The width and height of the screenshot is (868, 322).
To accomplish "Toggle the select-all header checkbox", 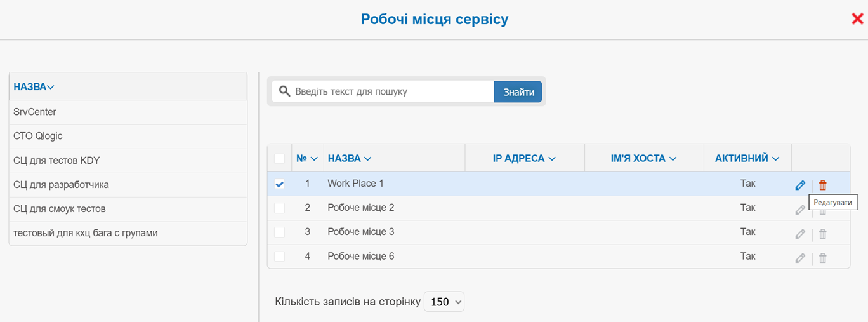I will click(280, 159).
